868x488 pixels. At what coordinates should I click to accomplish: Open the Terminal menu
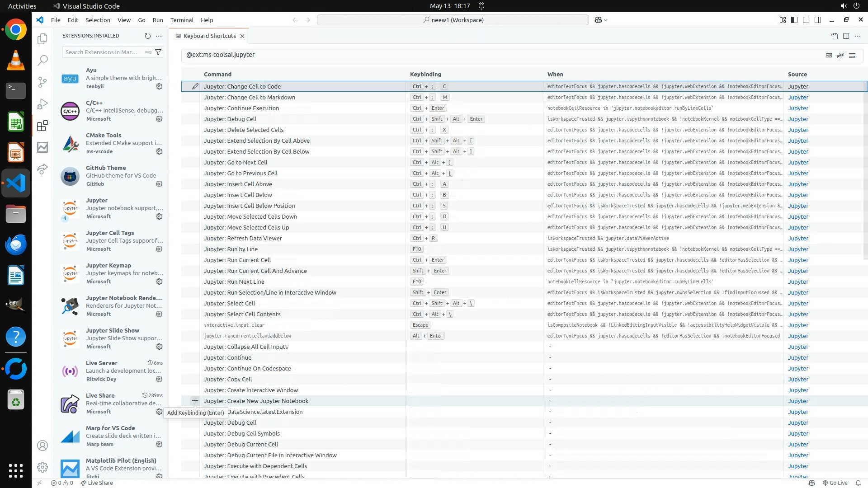coord(182,20)
